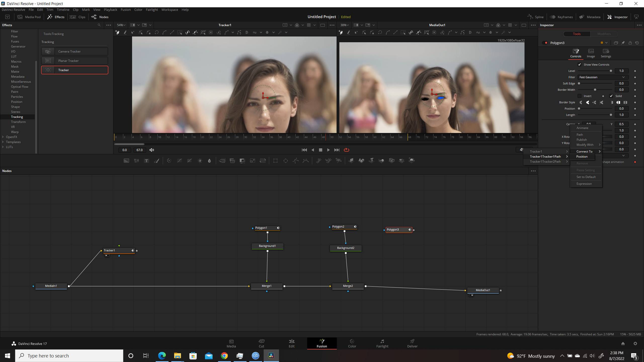This screenshot has width=644, height=362.
Task: Enable the Invert checkbox
Action: [x=580, y=96]
